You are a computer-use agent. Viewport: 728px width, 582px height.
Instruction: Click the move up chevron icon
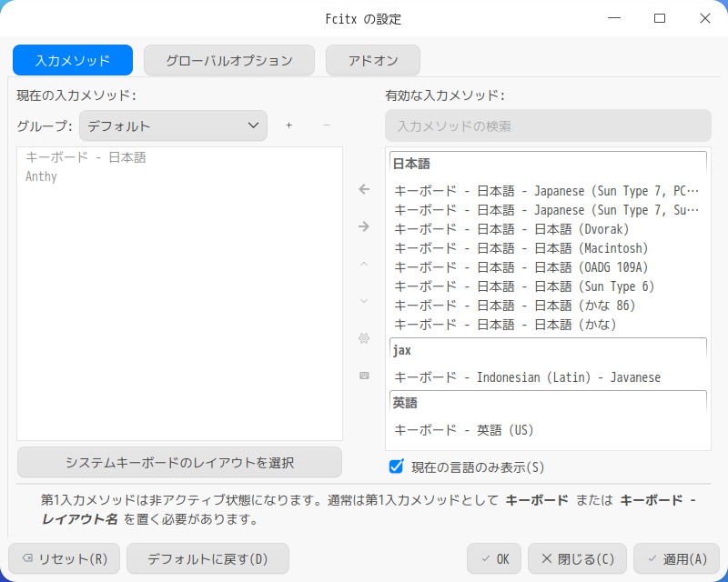(364, 264)
